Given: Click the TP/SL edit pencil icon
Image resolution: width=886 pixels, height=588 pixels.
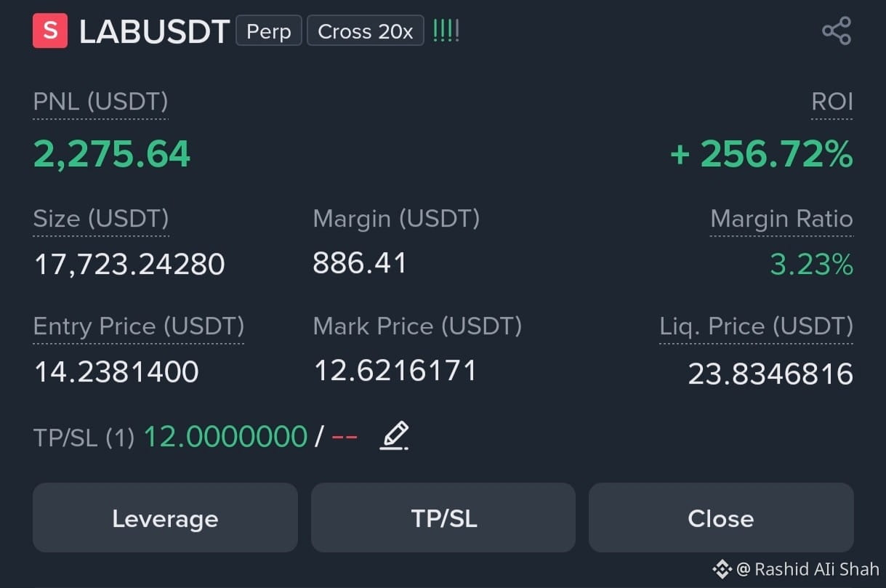Looking at the screenshot, I should [395, 436].
